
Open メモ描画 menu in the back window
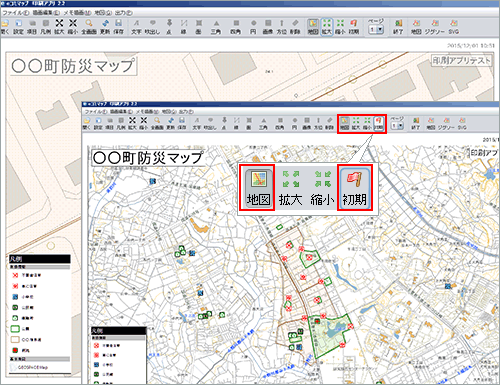tap(77, 13)
